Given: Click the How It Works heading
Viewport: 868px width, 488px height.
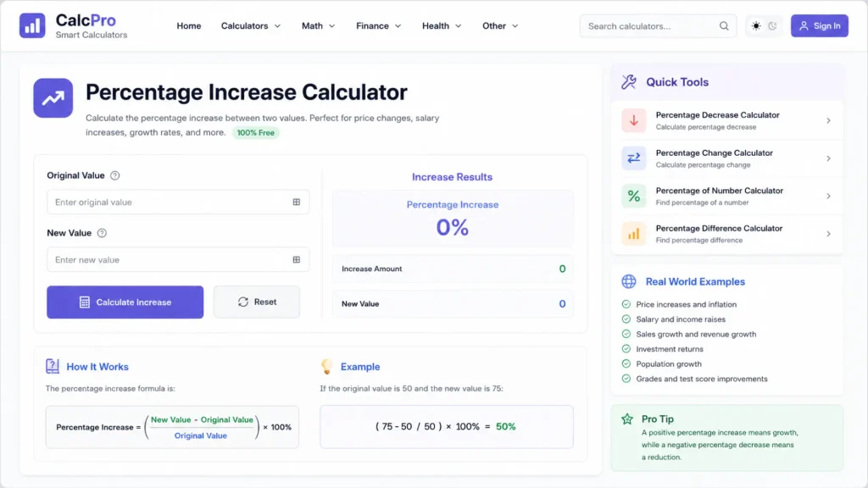Looking at the screenshot, I should [97, 367].
